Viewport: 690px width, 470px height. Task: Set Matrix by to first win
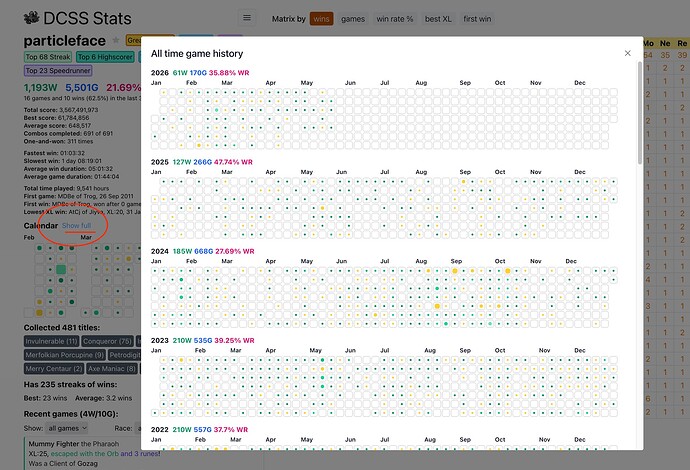tap(477, 19)
